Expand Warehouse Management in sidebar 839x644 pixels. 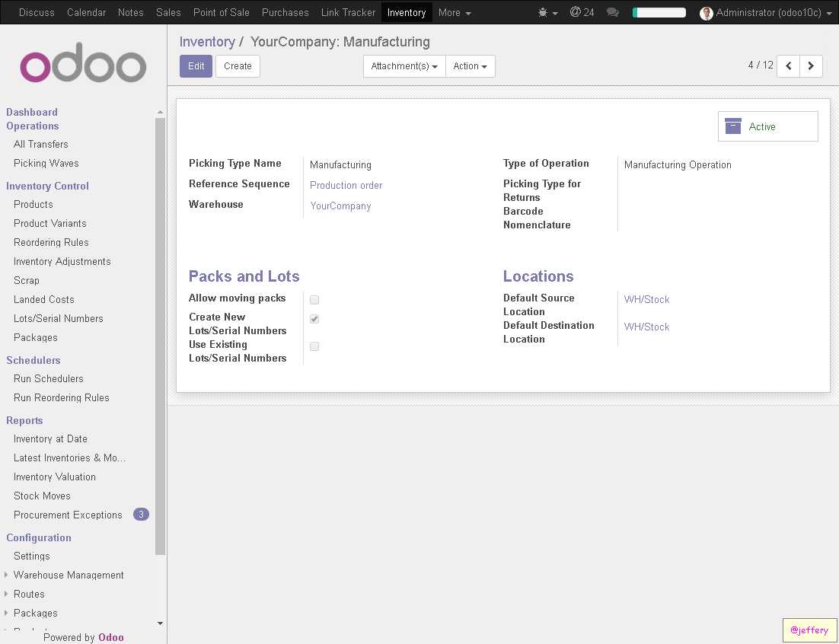(x=69, y=575)
